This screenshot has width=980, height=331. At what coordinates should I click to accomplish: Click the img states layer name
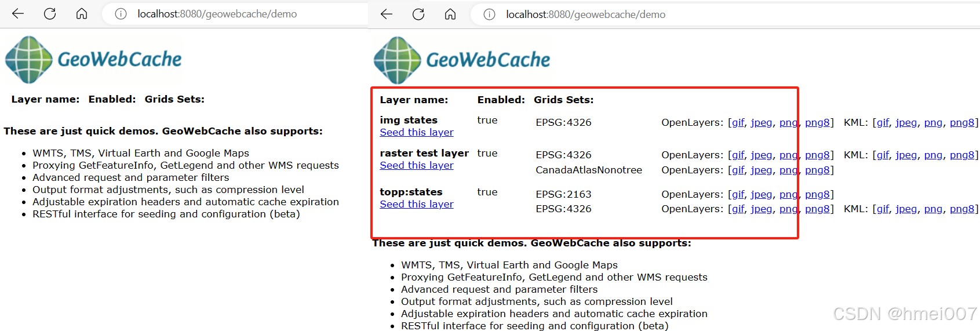click(409, 120)
